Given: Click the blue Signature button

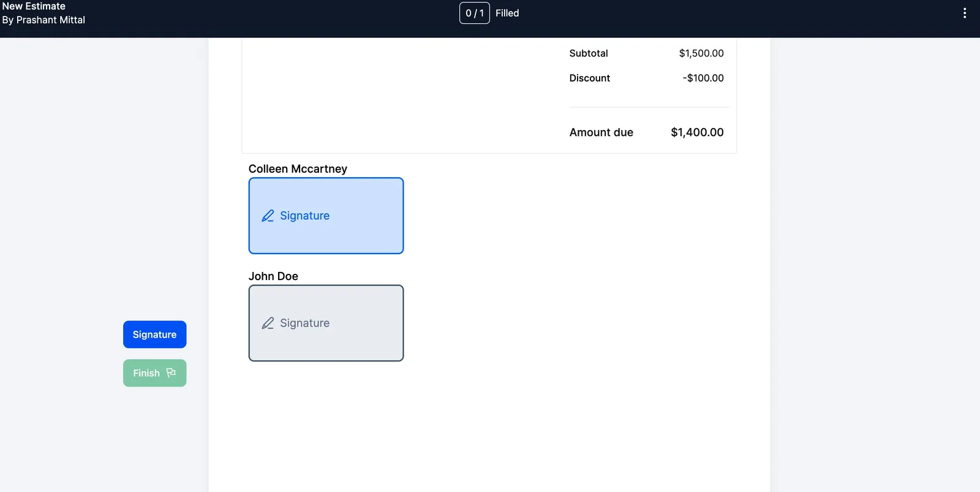Looking at the screenshot, I should (x=154, y=335).
